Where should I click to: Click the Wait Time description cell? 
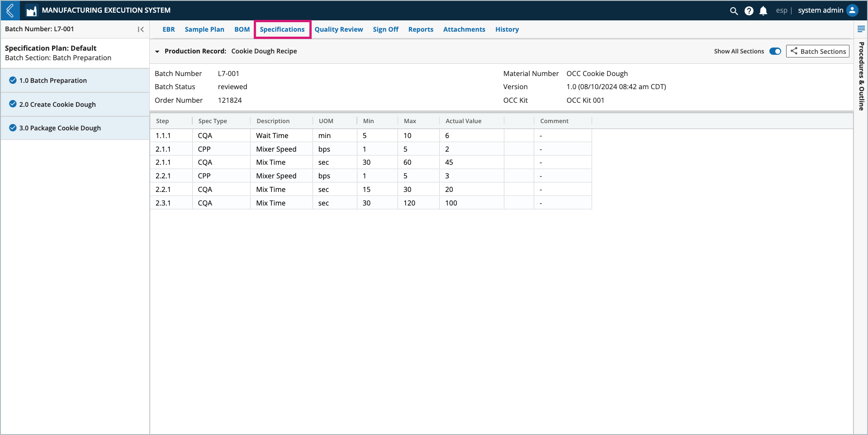[x=281, y=136]
